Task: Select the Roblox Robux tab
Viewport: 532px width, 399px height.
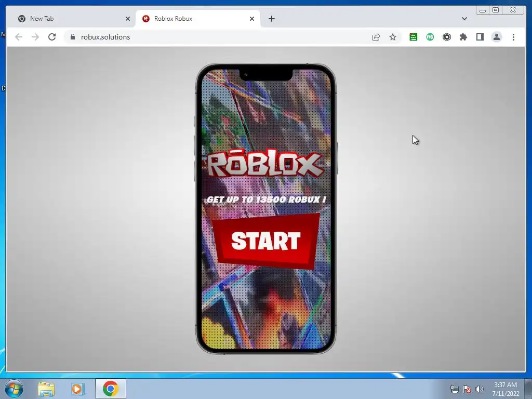Action: click(x=198, y=19)
